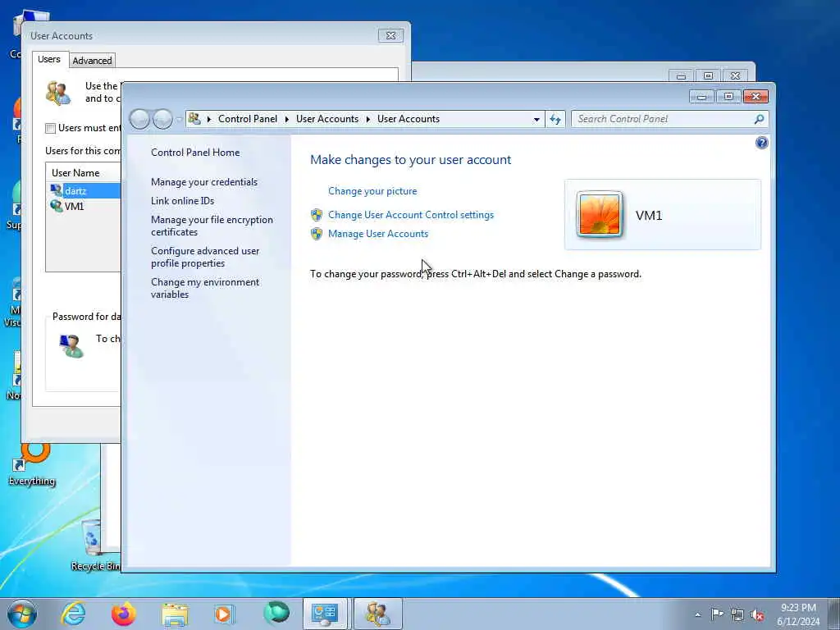The width and height of the screenshot is (840, 630).
Task: Click the network tray icon
Action: click(x=737, y=614)
